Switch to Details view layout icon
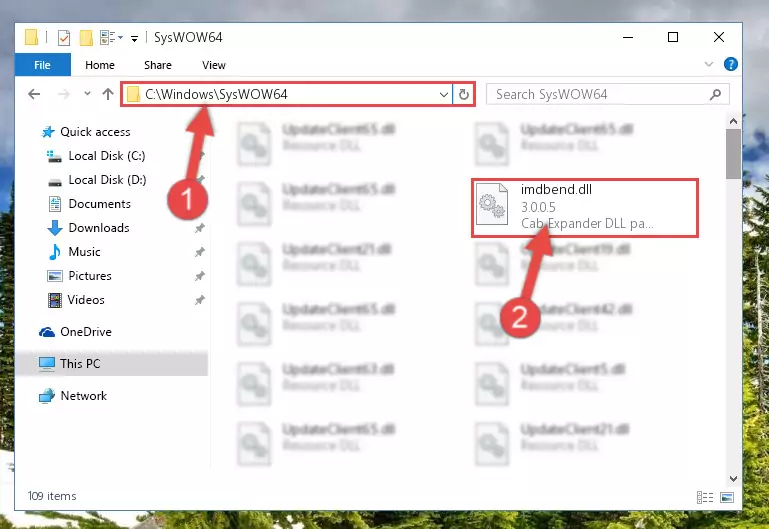The height and width of the screenshot is (529, 769). point(705,497)
